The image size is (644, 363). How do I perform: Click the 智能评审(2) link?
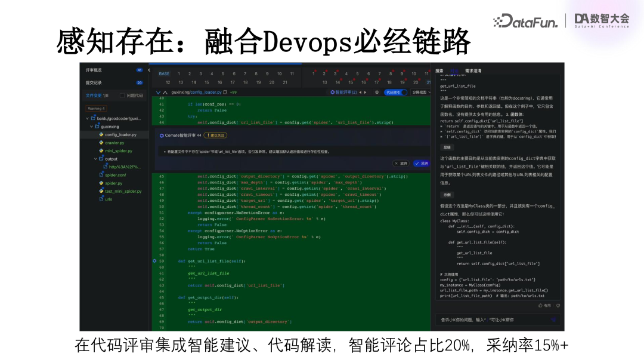[x=344, y=93]
